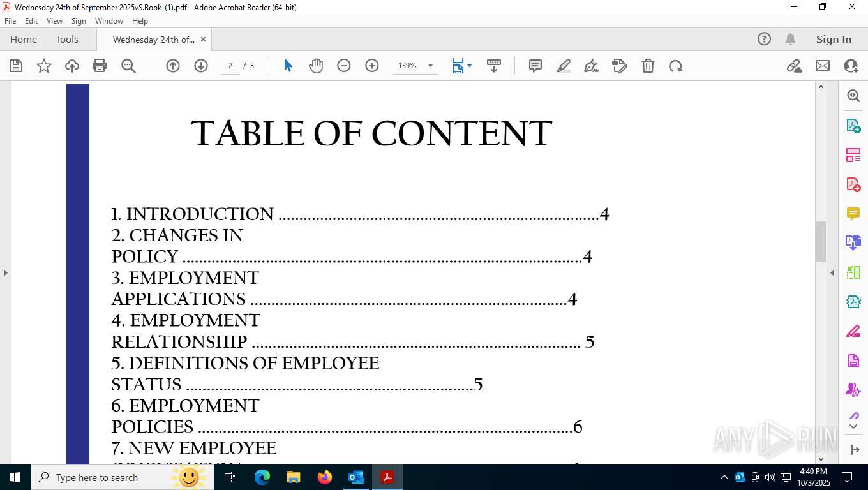Click the vertical scrollbar thumb

[x=821, y=241]
